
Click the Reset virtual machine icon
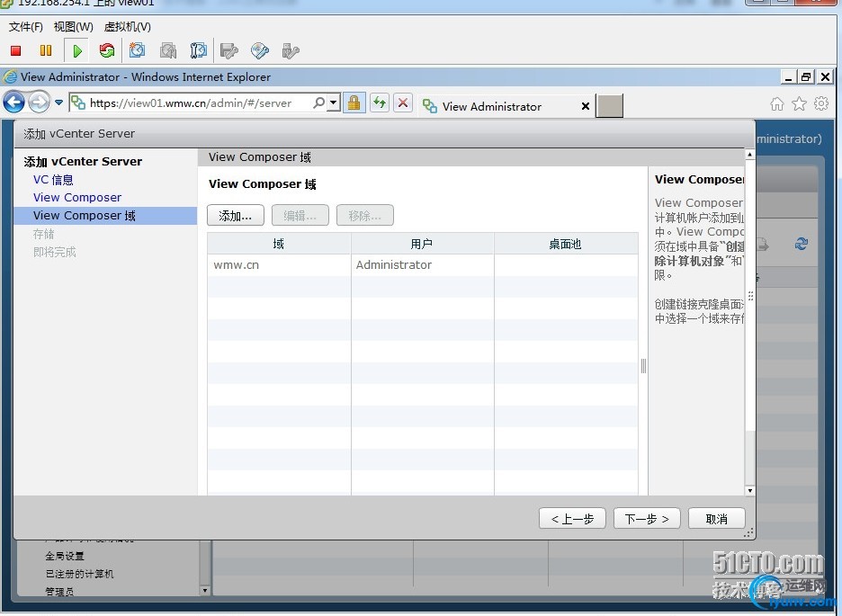click(107, 51)
